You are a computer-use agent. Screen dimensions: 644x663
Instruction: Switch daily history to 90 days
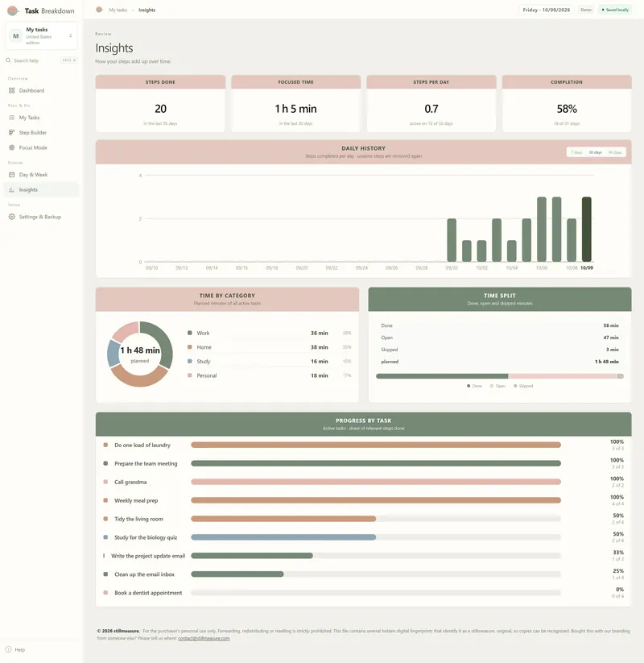(x=615, y=152)
